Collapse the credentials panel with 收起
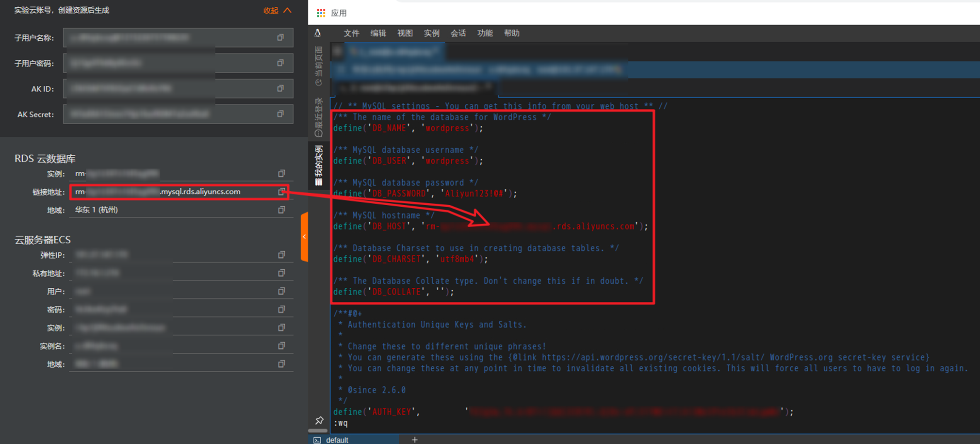The image size is (980, 444). coord(278,10)
